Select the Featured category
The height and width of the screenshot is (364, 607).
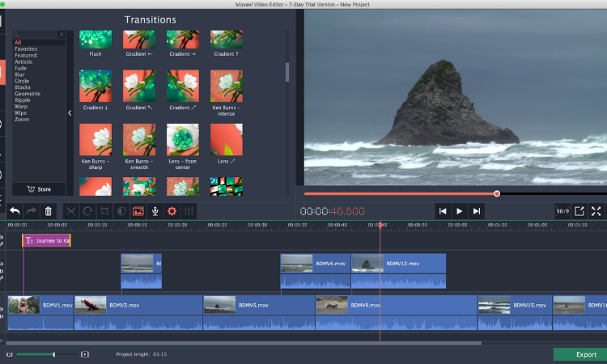(x=26, y=55)
